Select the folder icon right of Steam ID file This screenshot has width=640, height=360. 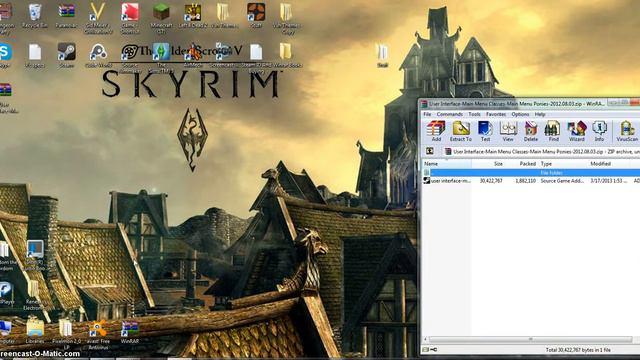[287, 55]
